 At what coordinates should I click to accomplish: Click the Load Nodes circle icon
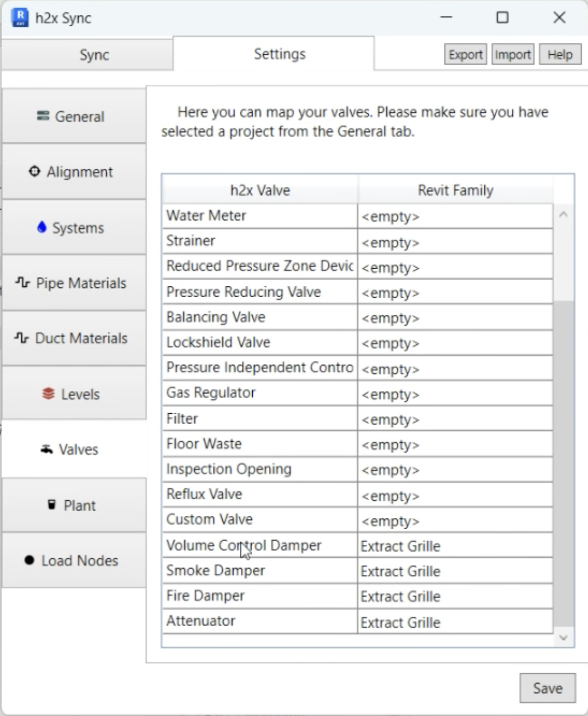[29, 560]
